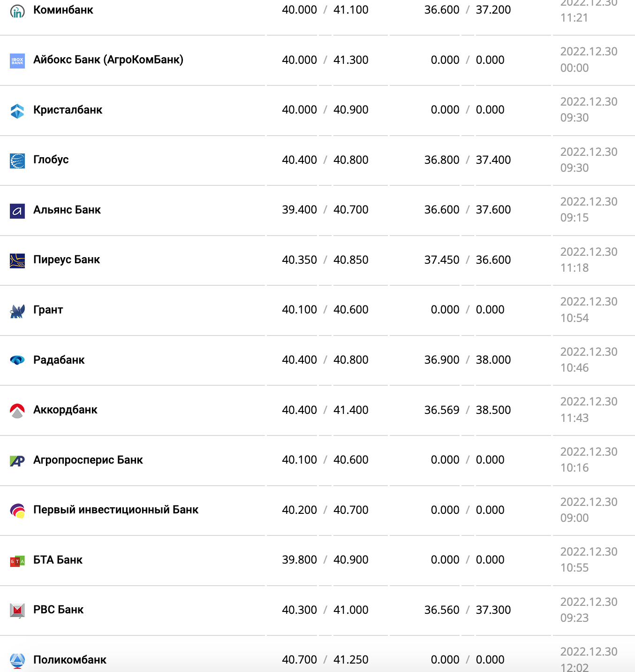Select the Аккордбанк bank name
635x672 pixels.
tap(65, 410)
